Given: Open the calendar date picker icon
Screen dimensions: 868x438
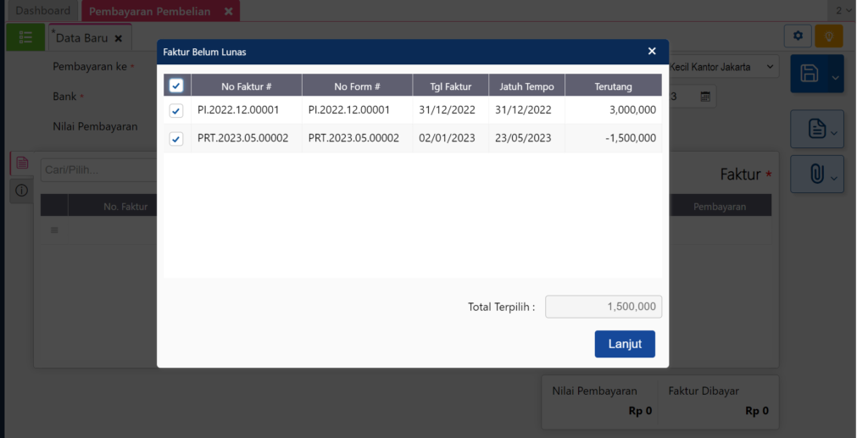Looking at the screenshot, I should coord(705,97).
